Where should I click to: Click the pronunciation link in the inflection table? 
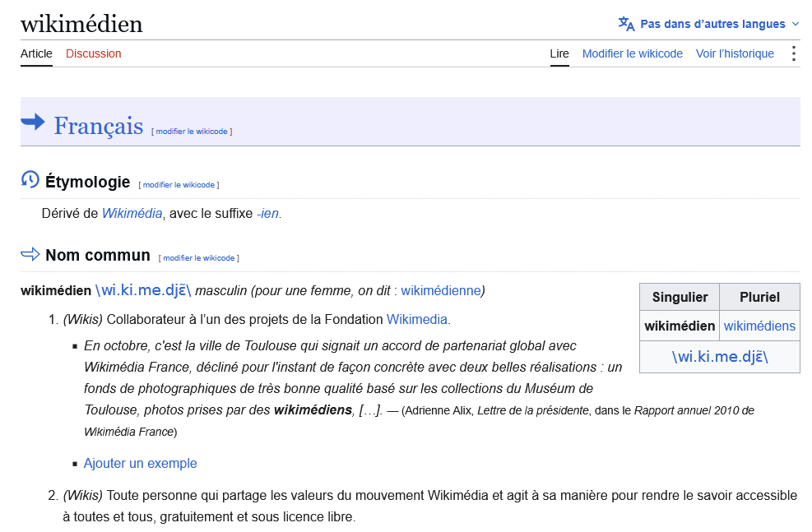tap(720, 357)
